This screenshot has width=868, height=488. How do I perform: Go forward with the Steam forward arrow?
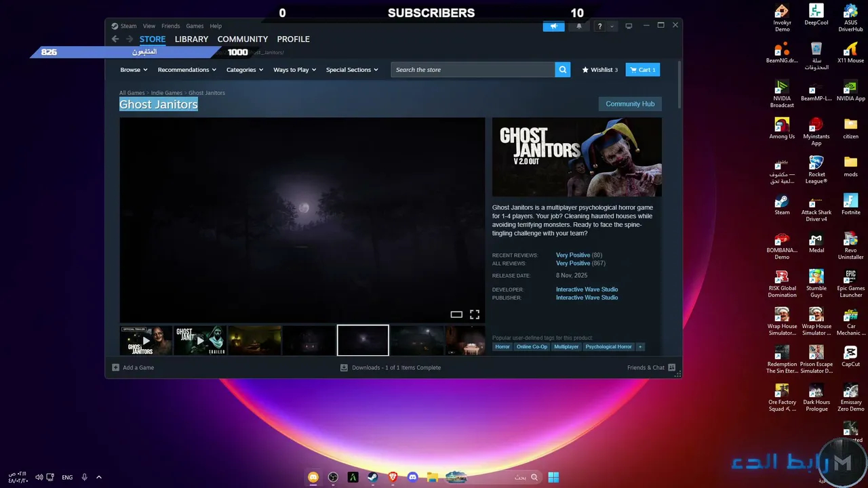click(130, 39)
